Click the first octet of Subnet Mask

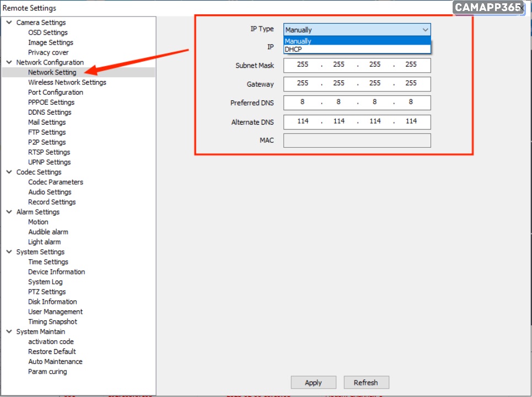(x=303, y=65)
